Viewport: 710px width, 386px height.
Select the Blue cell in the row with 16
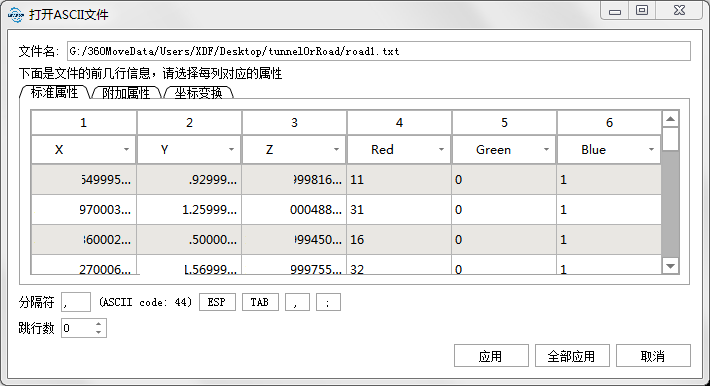[609, 240]
